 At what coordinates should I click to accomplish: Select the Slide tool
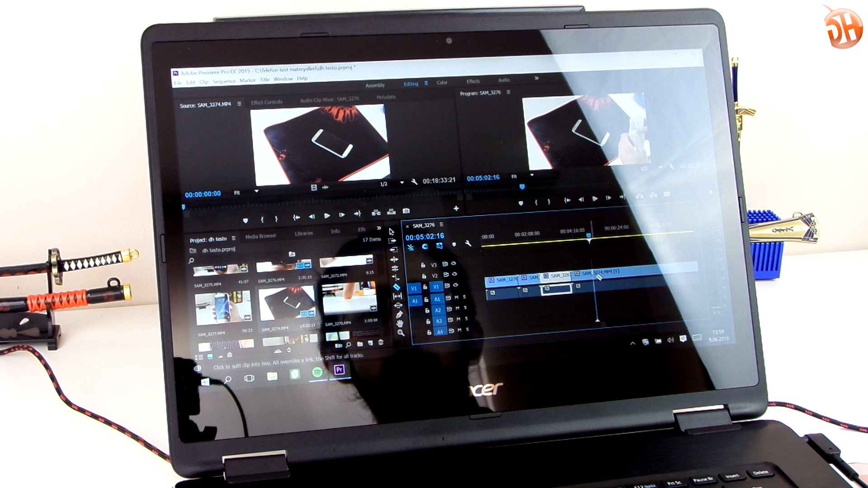click(398, 305)
